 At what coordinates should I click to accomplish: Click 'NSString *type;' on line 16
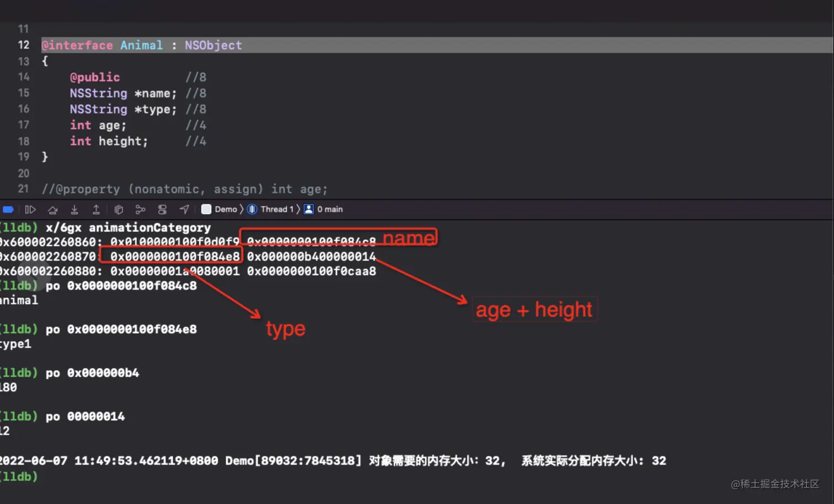click(x=124, y=109)
